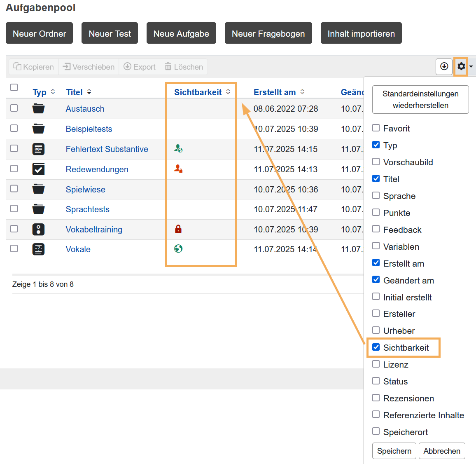Enable the Favorit column checkbox

[x=376, y=128]
